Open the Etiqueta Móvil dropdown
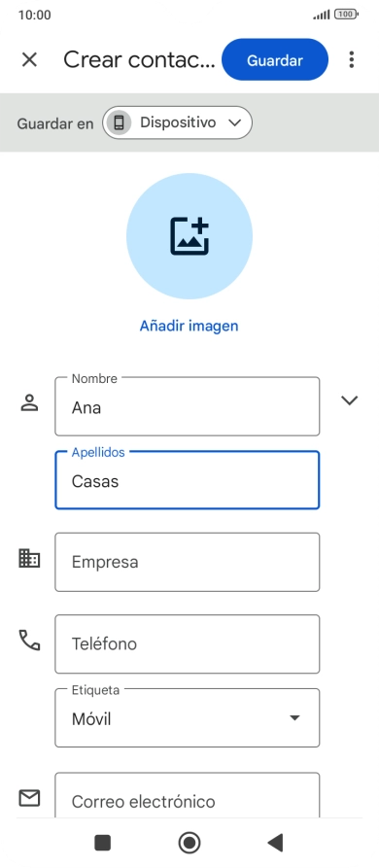 187,718
